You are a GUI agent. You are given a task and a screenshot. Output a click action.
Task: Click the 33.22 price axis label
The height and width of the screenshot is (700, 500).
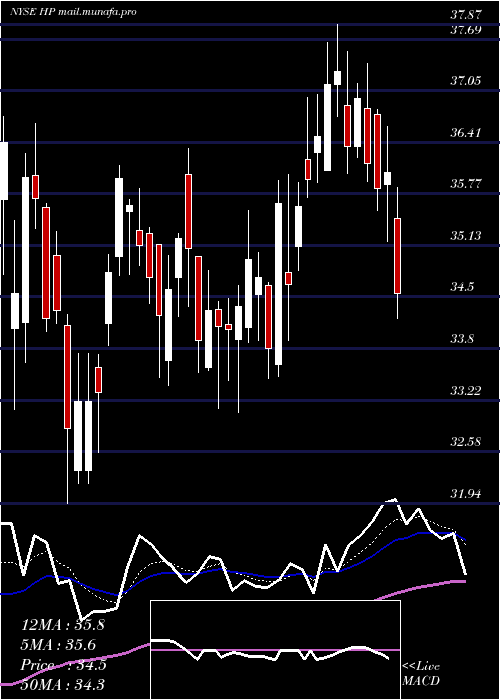click(x=466, y=391)
